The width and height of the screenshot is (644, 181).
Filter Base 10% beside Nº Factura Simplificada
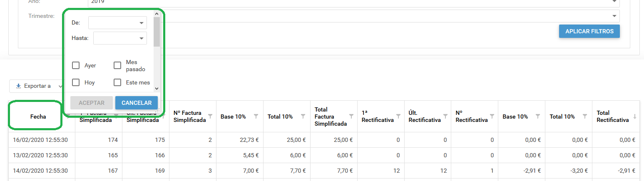(256, 116)
